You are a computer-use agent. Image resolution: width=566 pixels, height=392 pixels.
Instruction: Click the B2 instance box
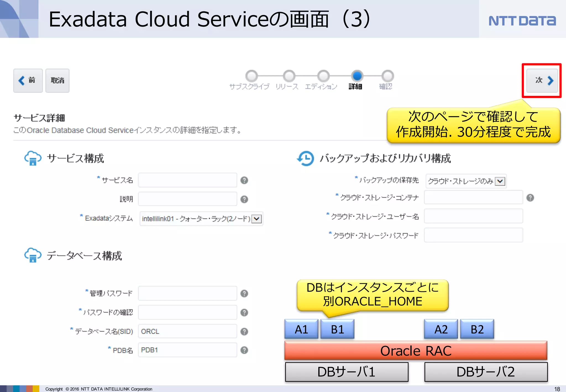click(x=477, y=329)
